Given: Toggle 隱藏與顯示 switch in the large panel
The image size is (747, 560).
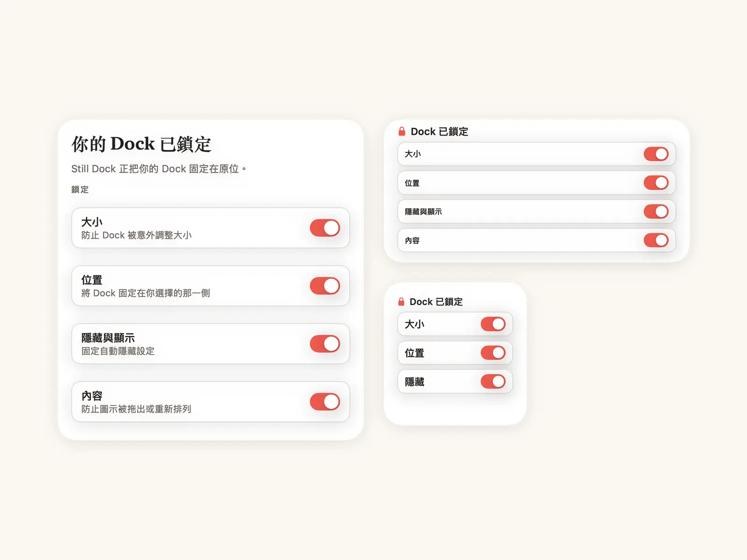Looking at the screenshot, I should [325, 344].
